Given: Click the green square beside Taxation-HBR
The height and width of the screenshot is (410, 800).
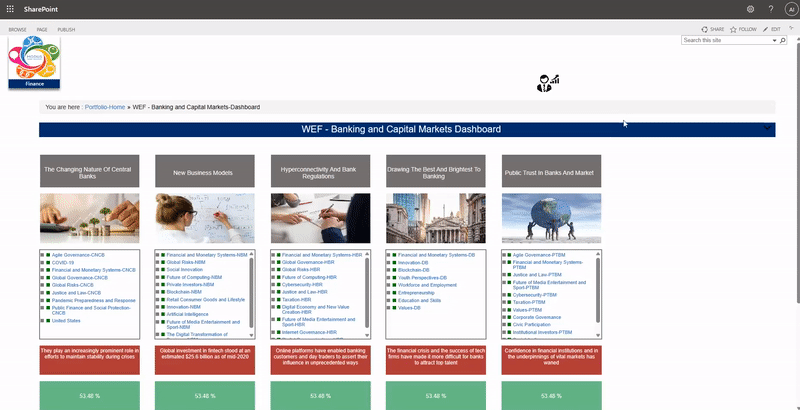Looking at the screenshot, I should click(x=279, y=300).
